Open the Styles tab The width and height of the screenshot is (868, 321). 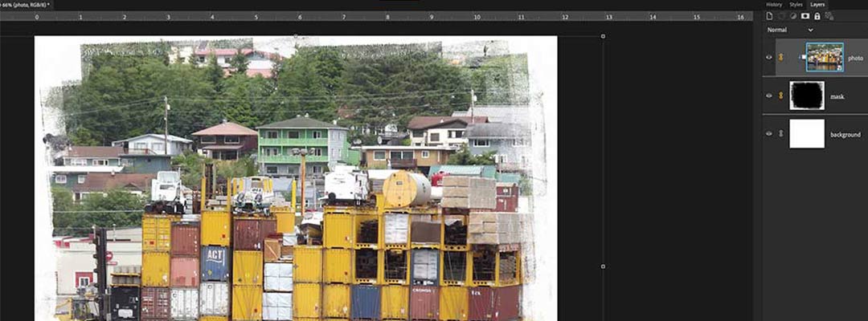point(796,5)
